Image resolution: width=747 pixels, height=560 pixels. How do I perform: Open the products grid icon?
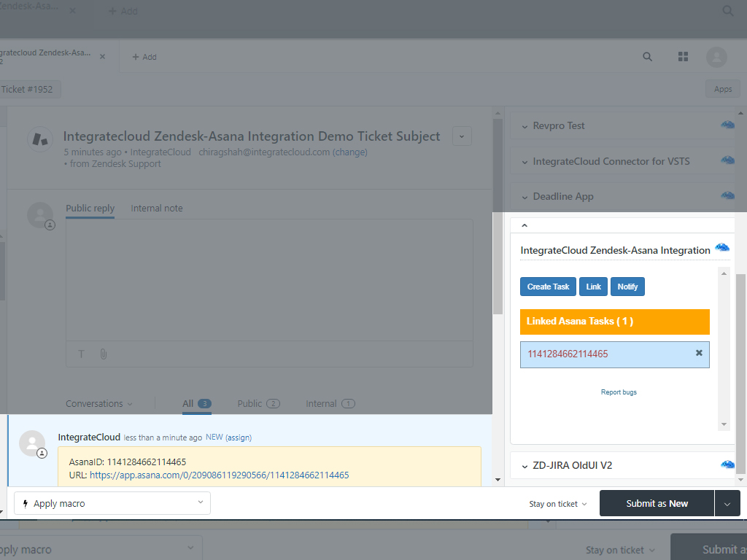coord(683,57)
